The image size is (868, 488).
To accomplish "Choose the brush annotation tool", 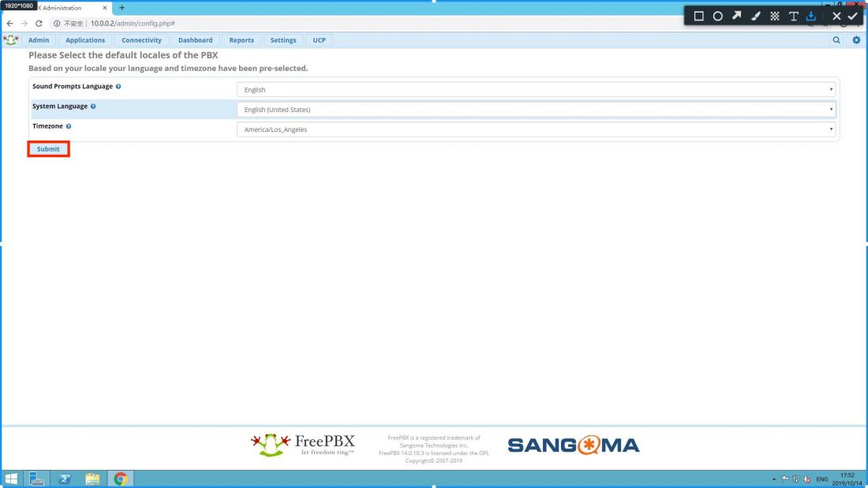I will tap(757, 16).
